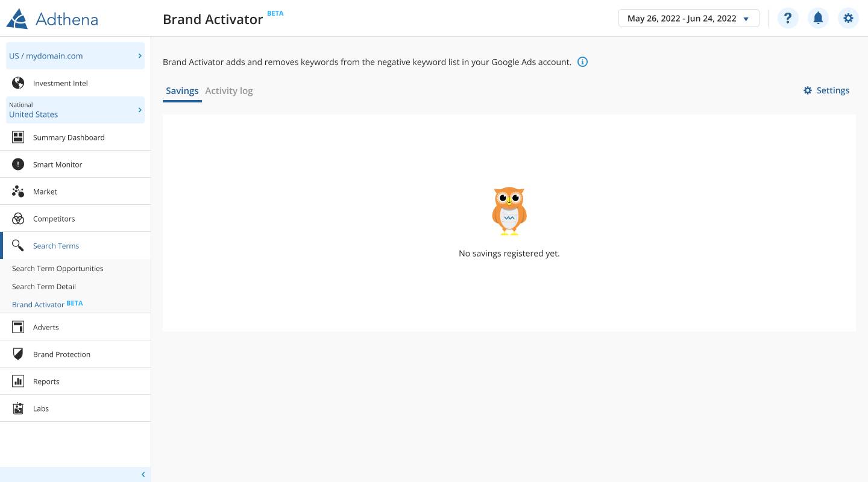Open Search Term Detail page
This screenshot has width=868, height=482.
tap(44, 287)
